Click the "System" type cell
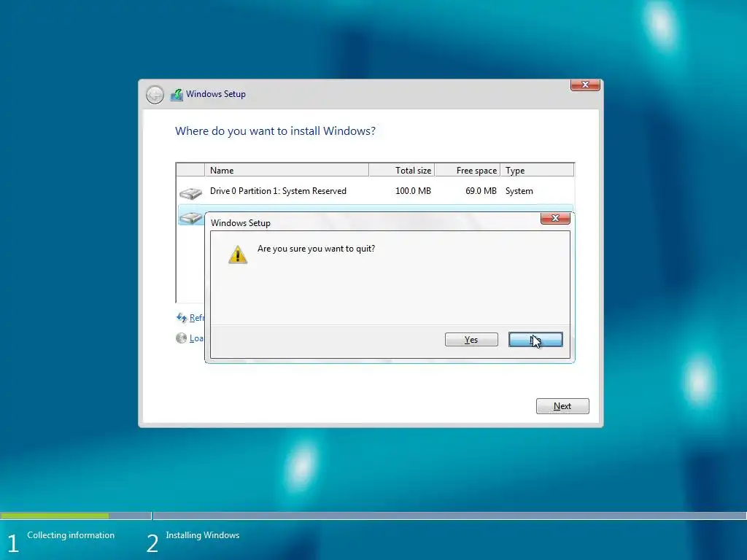Viewport: 747px width, 560px height. (519, 191)
